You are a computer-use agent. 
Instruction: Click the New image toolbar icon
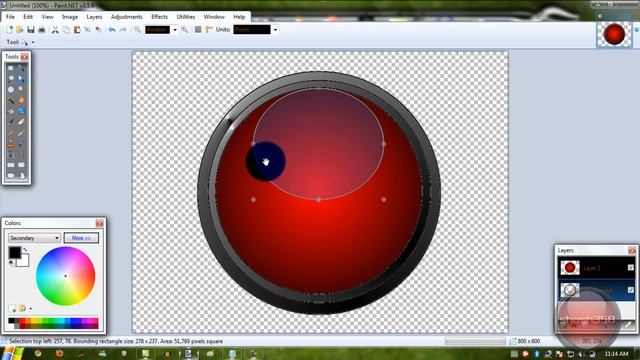[x=9, y=29]
